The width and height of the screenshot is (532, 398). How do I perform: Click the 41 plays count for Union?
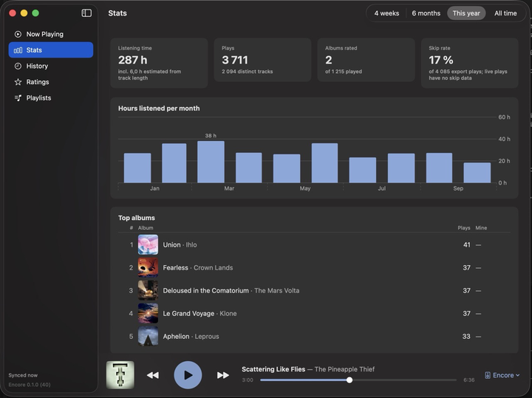coord(467,244)
